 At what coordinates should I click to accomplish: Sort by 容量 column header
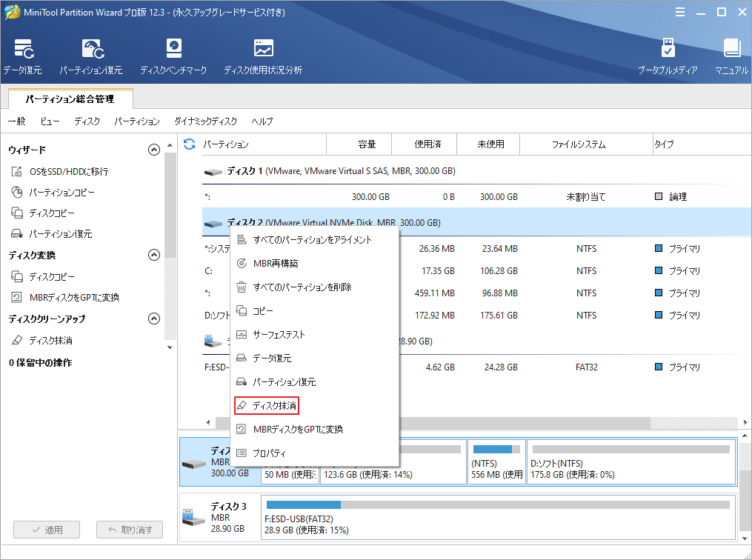359,144
